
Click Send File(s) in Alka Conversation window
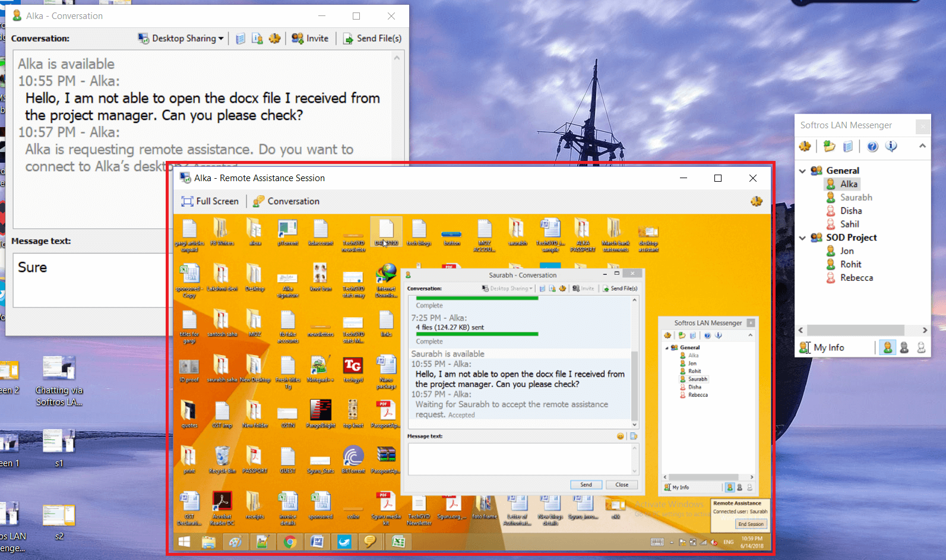pos(373,39)
